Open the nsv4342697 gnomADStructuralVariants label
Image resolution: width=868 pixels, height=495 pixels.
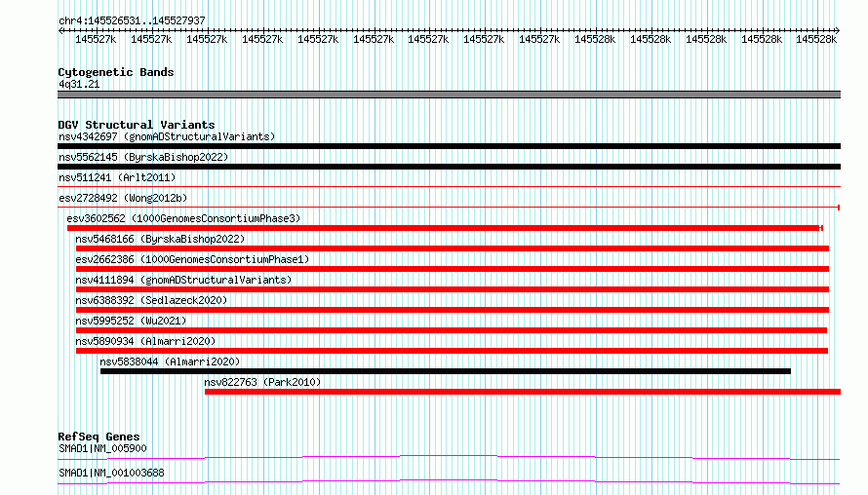tap(167, 136)
